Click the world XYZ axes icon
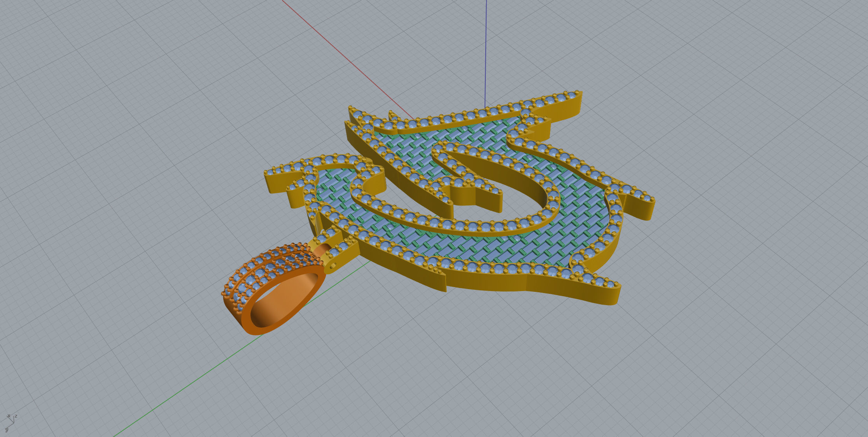The height and width of the screenshot is (437, 868). [11, 423]
